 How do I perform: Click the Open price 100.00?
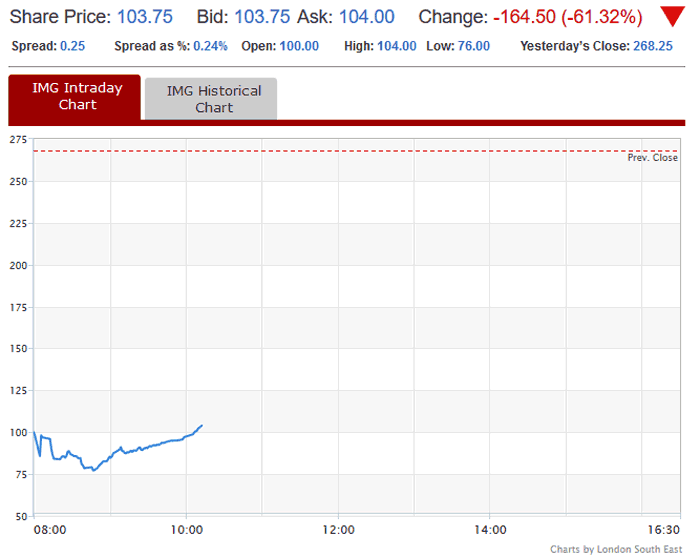coord(299,46)
